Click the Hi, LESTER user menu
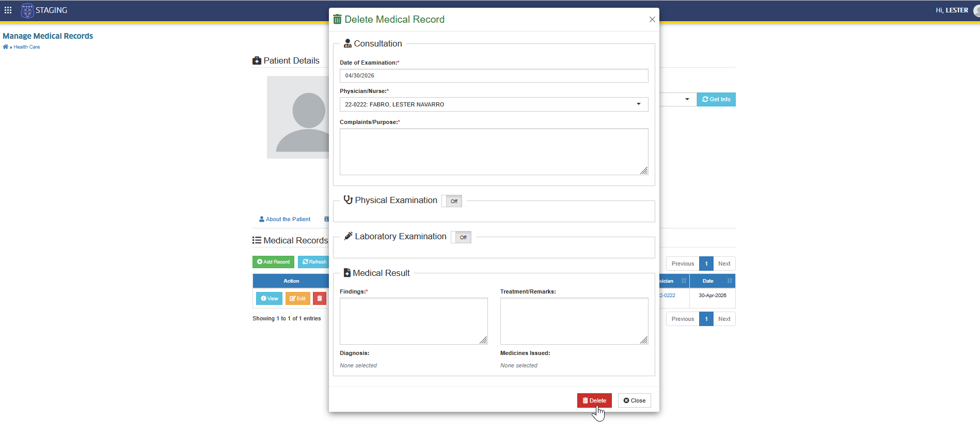 952,10
